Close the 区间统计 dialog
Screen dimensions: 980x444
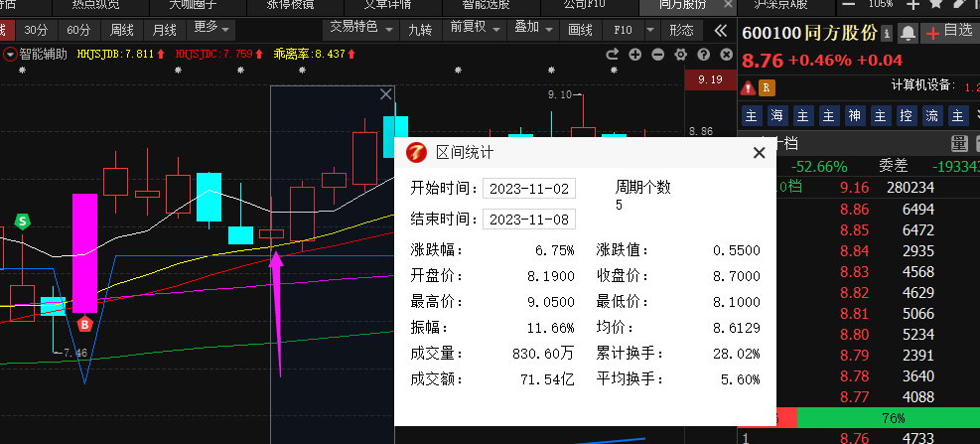(x=759, y=153)
